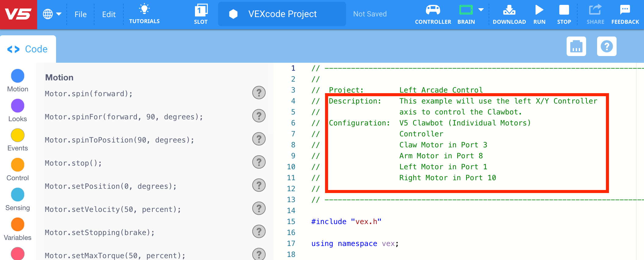Open the File menu
This screenshot has height=260, width=644.
pyautogui.click(x=80, y=14)
